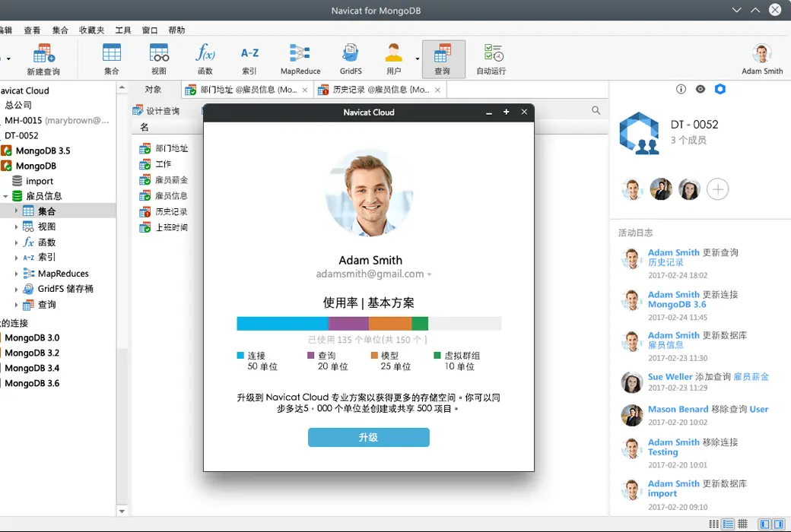791x532 pixels.
Task: Expand the 索引 tree node
Action: click(16, 258)
